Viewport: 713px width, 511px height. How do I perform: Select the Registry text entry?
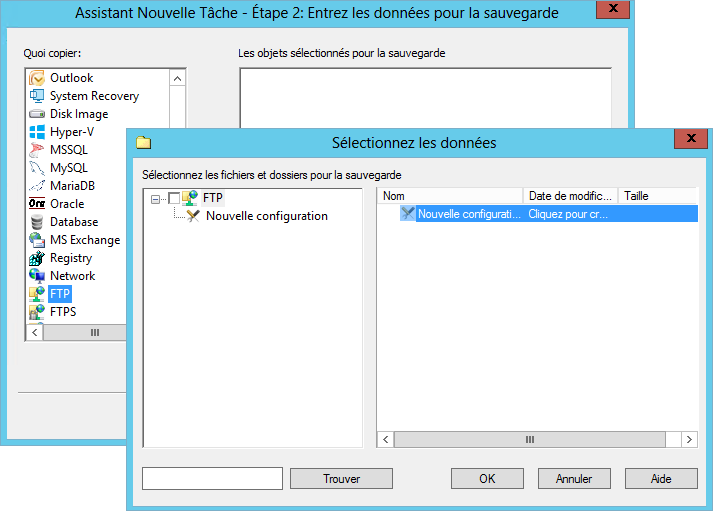coord(71,258)
